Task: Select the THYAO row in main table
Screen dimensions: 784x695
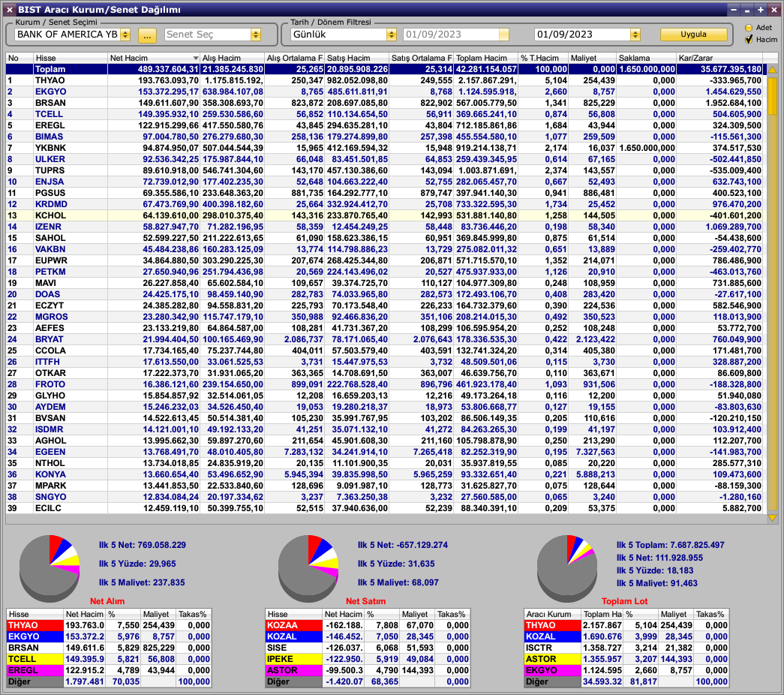Action: tap(384, 80)
